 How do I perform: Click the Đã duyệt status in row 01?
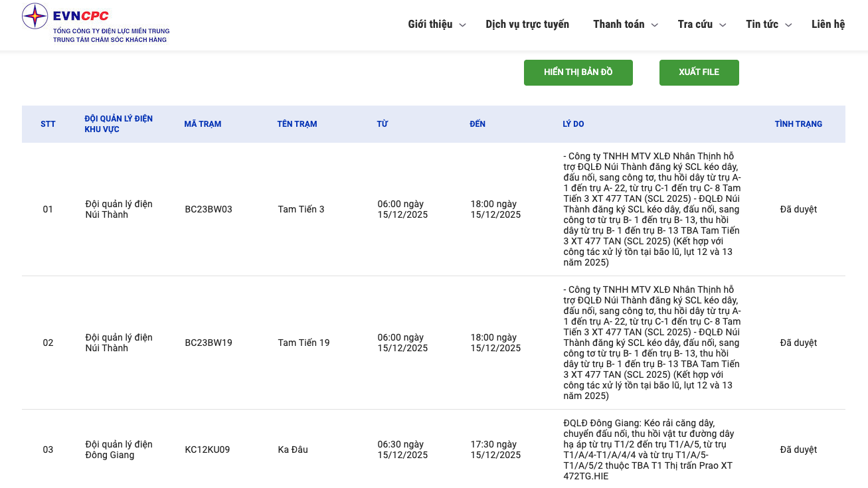[798, 210]
